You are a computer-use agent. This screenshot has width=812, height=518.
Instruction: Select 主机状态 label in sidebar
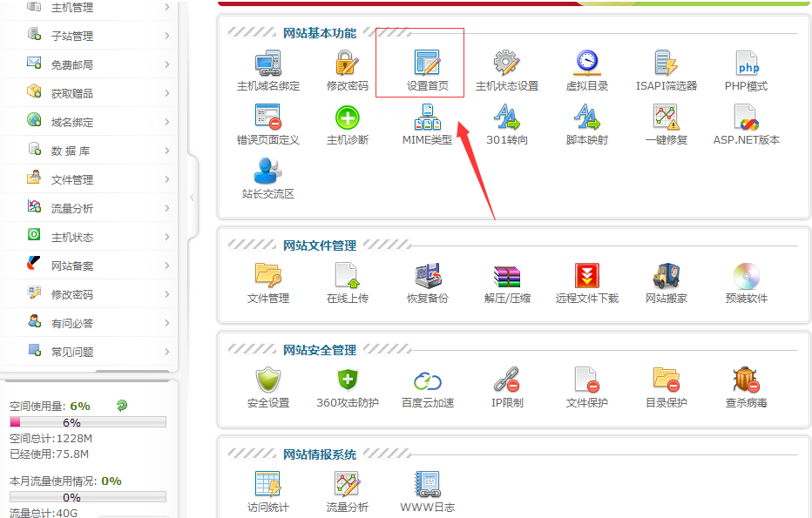tap(72, 237)
